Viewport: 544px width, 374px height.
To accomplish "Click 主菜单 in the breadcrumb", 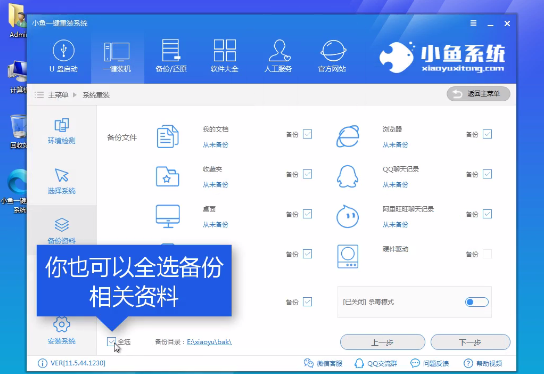I will (58, 95).
